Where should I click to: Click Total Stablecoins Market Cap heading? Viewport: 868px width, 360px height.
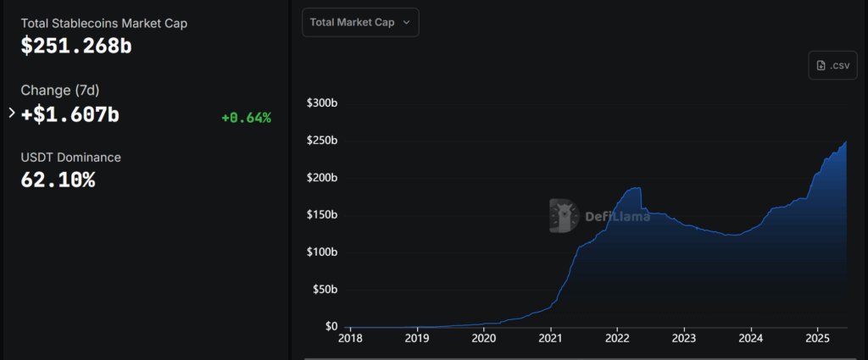point(104,23)
